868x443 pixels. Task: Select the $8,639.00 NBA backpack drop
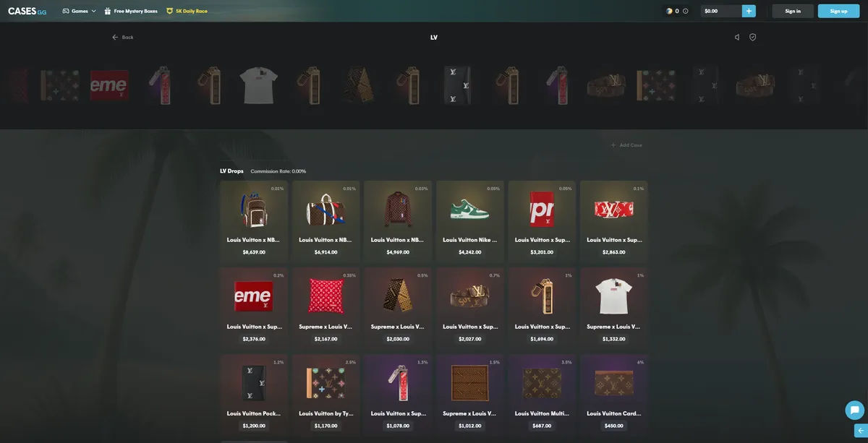pos(253,221)
